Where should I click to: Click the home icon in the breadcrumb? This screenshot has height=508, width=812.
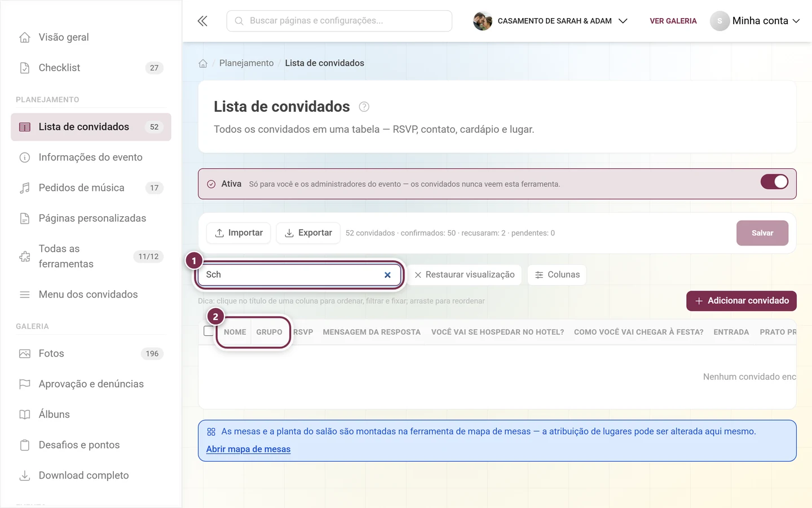coord(203,63)
